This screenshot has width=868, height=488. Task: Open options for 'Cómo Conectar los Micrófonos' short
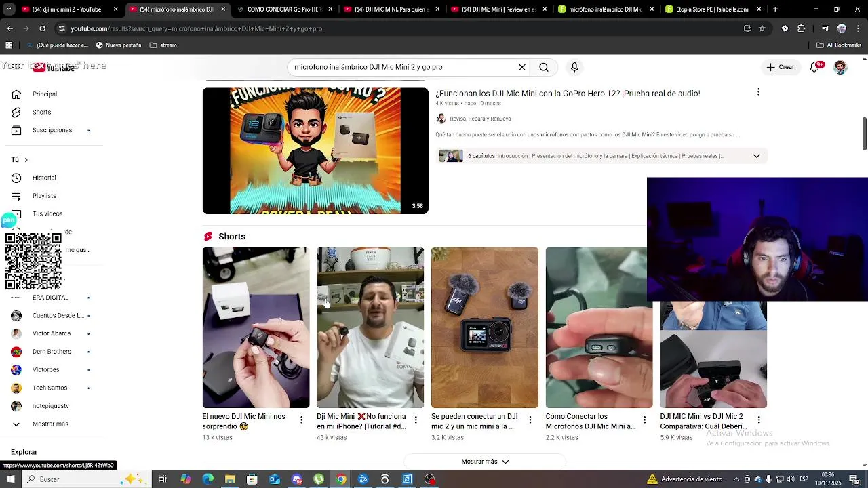coord(644,420)
